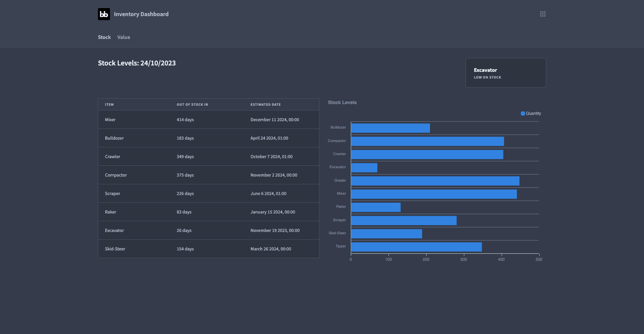Switch to the Value tab
644x334 pixels.
(124, 37)
